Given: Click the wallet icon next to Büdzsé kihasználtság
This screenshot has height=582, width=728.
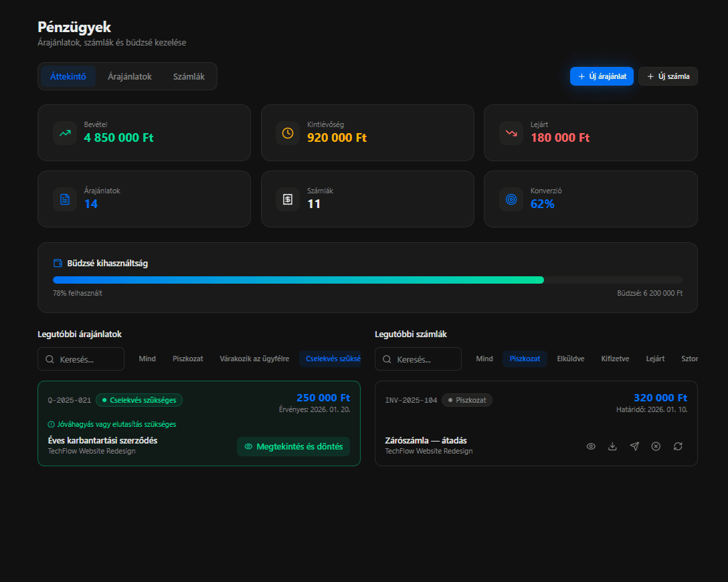Looking at the screenshot, I should (x=58, y=263).
